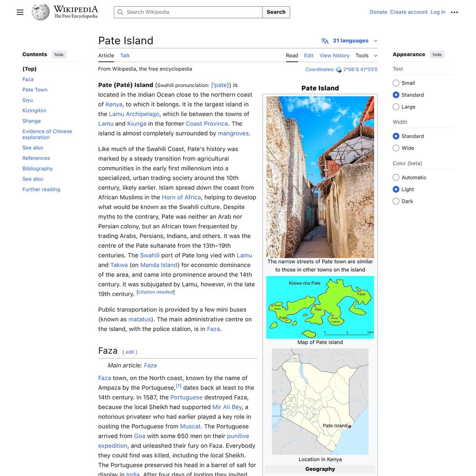Image resolution: width=476 pixels, height=476 pixels.
Task: Select the Read tab
Action: pyautogui.click(x=292, y=56)
